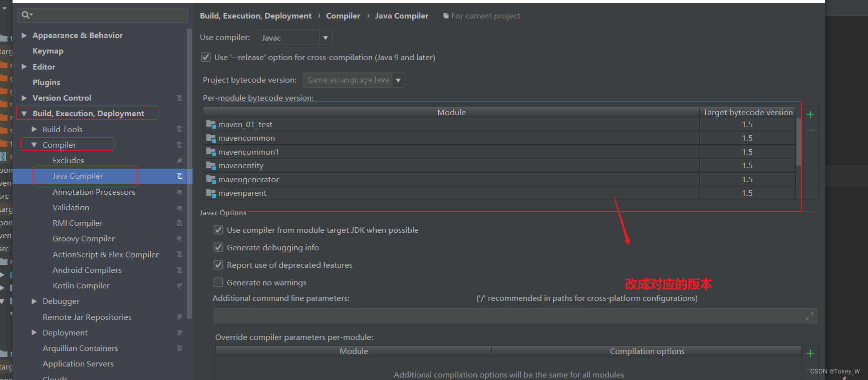Click the per-module bytecode table scrollbar
Screen dimensions: 868x380
[798, 141]
